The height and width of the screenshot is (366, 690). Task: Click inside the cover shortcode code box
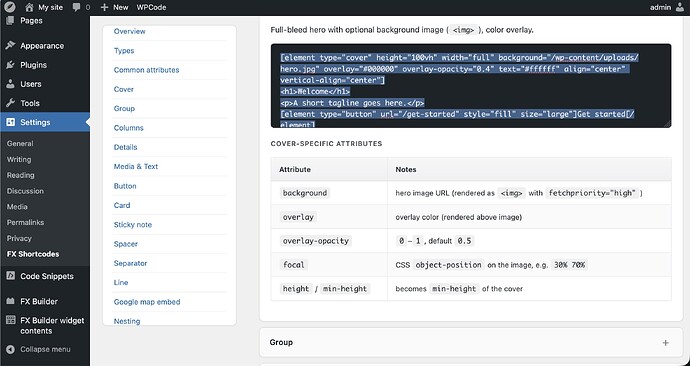(471, 86)
